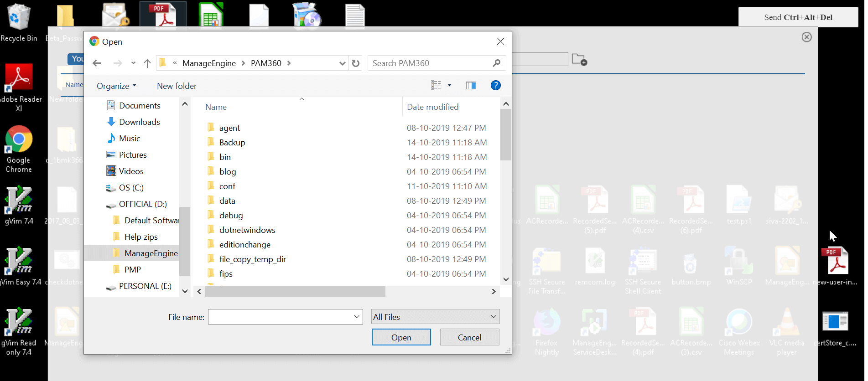Open the Recycle Bin desktop icon

(x=19, y=23)
